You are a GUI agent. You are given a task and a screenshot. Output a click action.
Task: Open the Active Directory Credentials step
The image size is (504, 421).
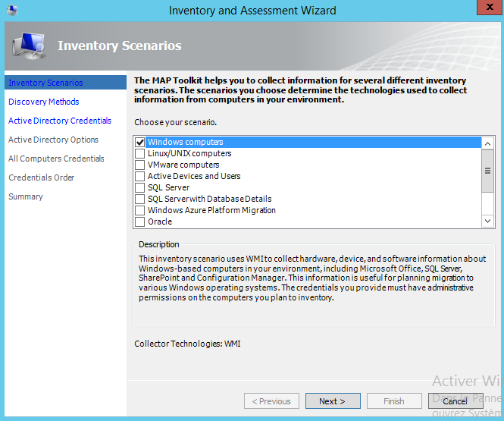[59, 121]
